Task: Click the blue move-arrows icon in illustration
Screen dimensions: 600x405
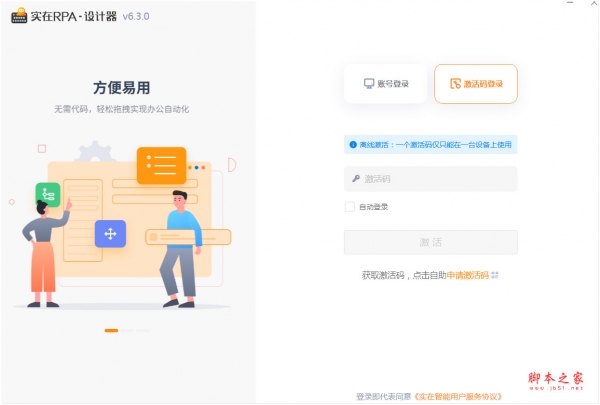Action: click(110, 234)
